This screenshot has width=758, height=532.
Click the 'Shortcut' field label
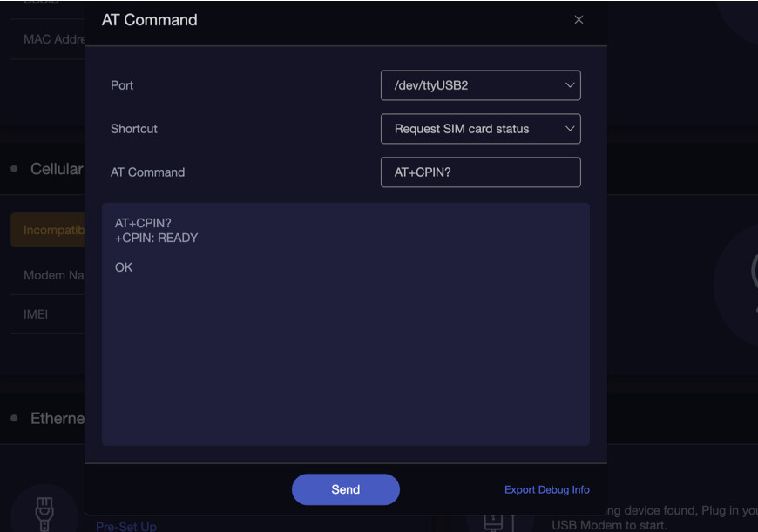pyautogui.click(x=134, y=129)
